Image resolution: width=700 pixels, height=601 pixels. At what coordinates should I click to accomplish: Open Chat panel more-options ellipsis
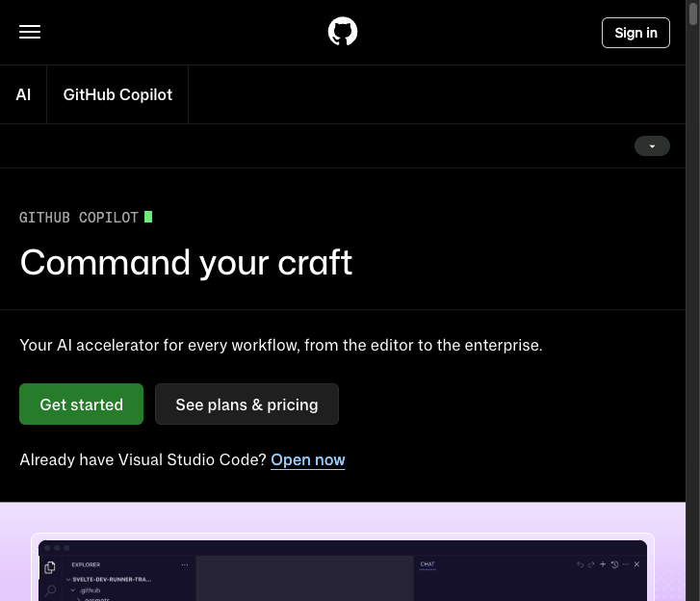[626, 564]
